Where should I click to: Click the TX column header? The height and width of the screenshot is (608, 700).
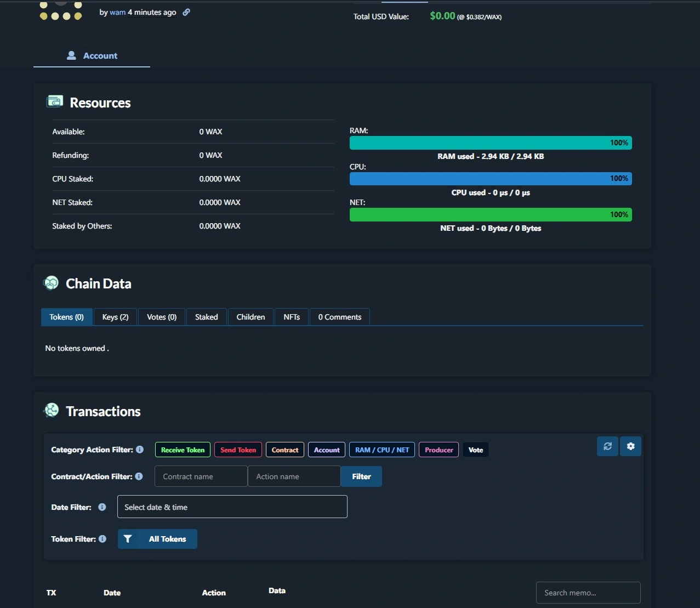52,593
